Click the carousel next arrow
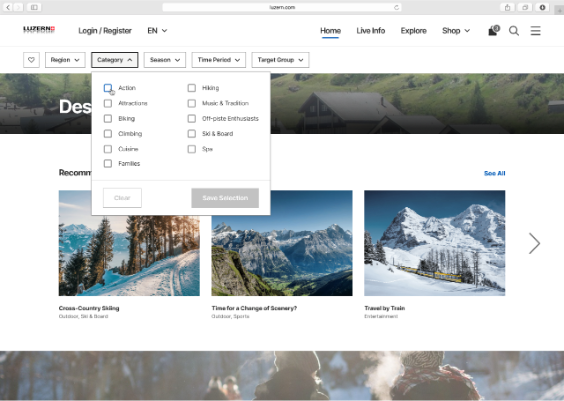Screen dimensions: 564x401 coord(534,243)
